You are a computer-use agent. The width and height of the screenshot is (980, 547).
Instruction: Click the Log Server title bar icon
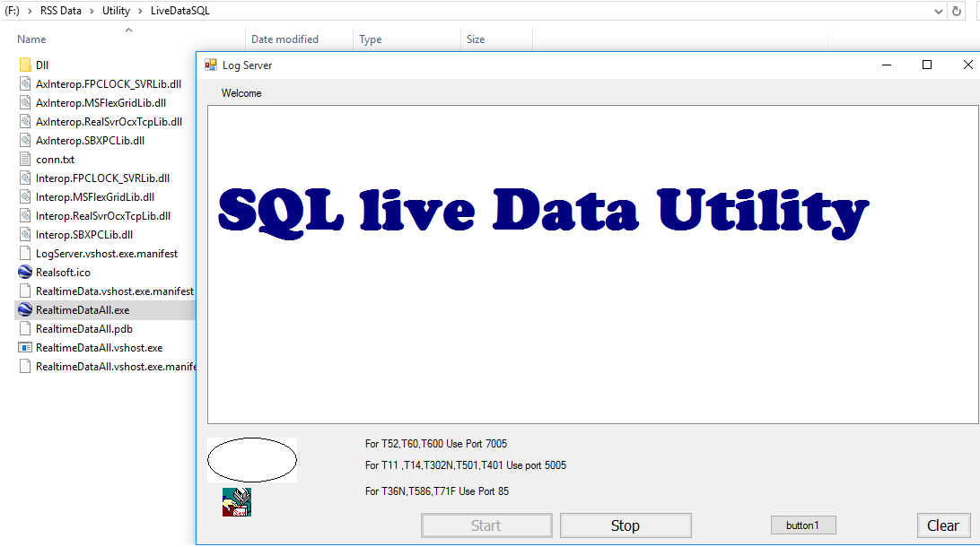209,65
